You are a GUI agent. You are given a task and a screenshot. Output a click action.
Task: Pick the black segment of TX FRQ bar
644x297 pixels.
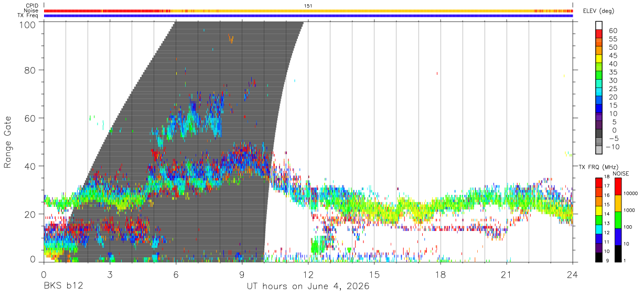coord(599,257)
